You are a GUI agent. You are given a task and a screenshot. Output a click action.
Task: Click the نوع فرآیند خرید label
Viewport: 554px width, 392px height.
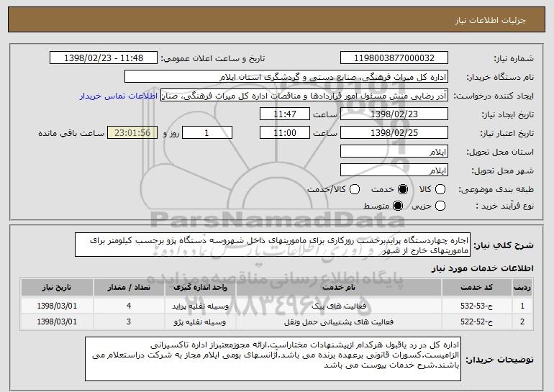coord(504,206)
